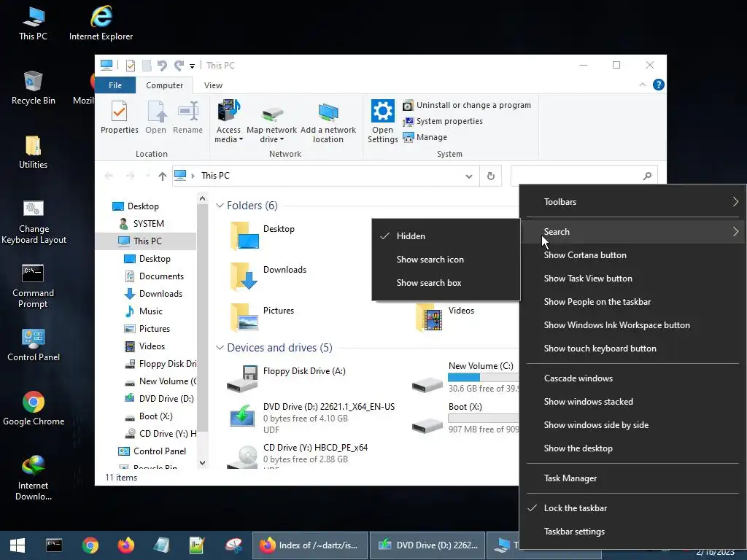Open the Utilities folder on desktop

click(34, 152)
